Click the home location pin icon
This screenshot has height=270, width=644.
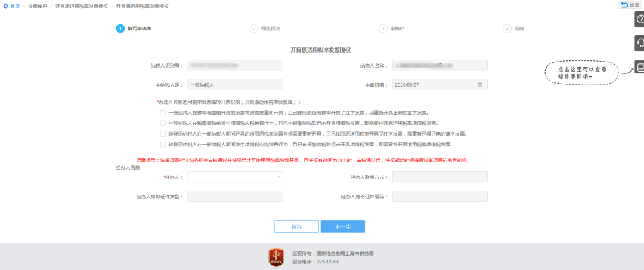click(x=5, y=6)
